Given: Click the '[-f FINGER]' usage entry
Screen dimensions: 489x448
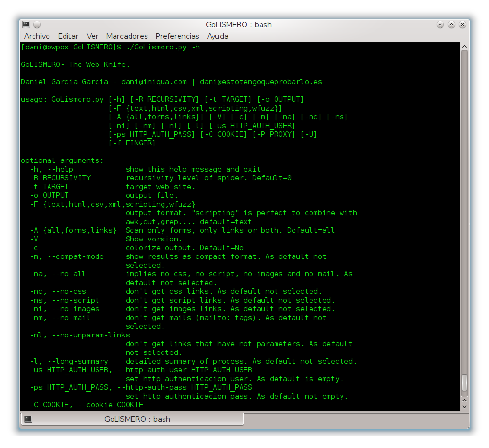Looking at the screenshot, I should pyautogui.click(x=131, y=143).
